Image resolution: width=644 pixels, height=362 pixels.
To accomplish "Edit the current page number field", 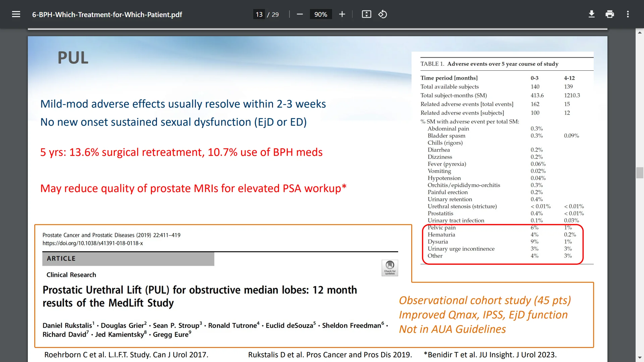I will pyautogui.click(x=259, y=14).
